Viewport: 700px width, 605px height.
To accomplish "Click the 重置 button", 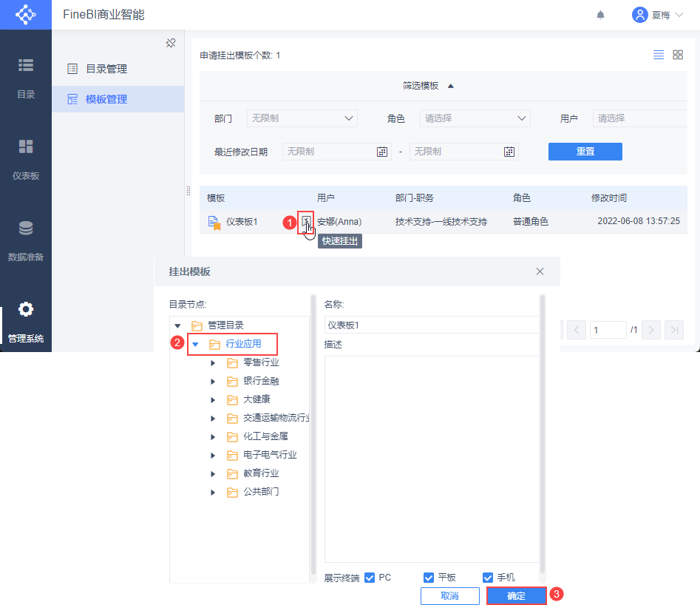I will [585, 152].
